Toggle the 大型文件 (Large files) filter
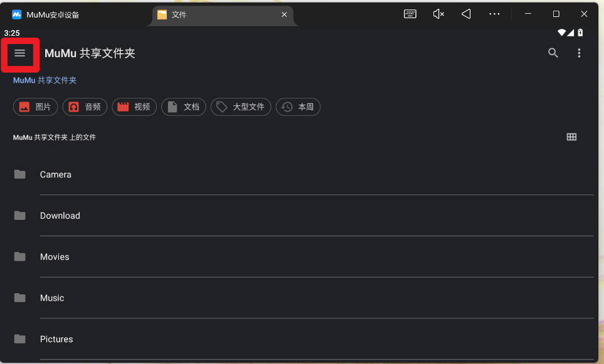Viewport: 604px width, 364px height. (x=240, y=107)
